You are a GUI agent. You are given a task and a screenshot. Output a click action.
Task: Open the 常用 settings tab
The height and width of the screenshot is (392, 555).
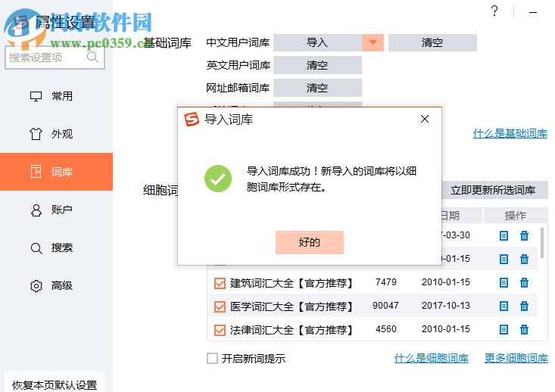[x=56, y=96]
